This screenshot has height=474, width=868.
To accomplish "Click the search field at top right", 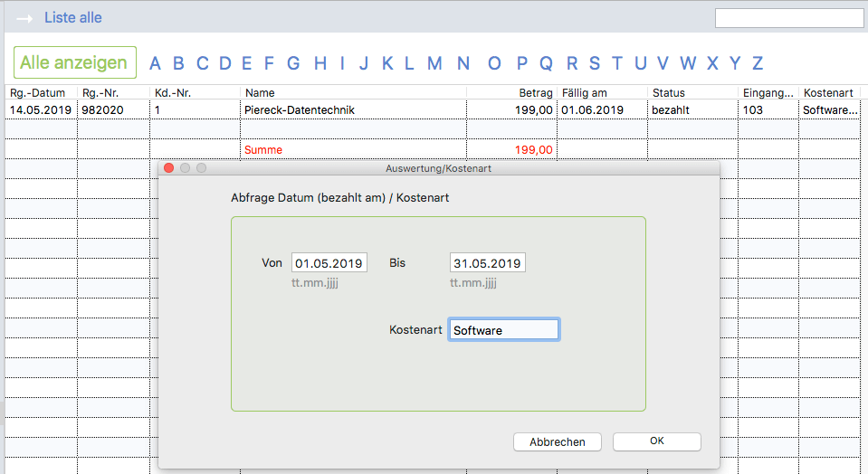I will 789,18.
